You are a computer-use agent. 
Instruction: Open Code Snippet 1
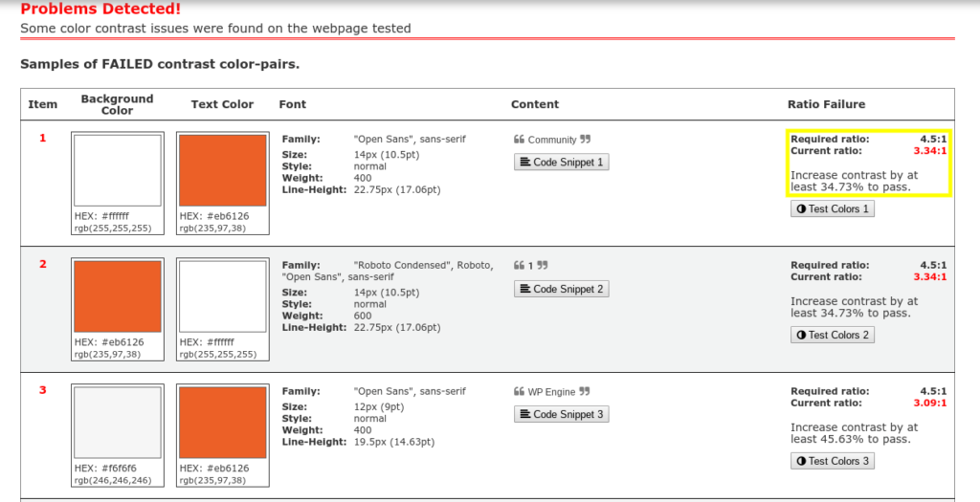coord(562,163)
